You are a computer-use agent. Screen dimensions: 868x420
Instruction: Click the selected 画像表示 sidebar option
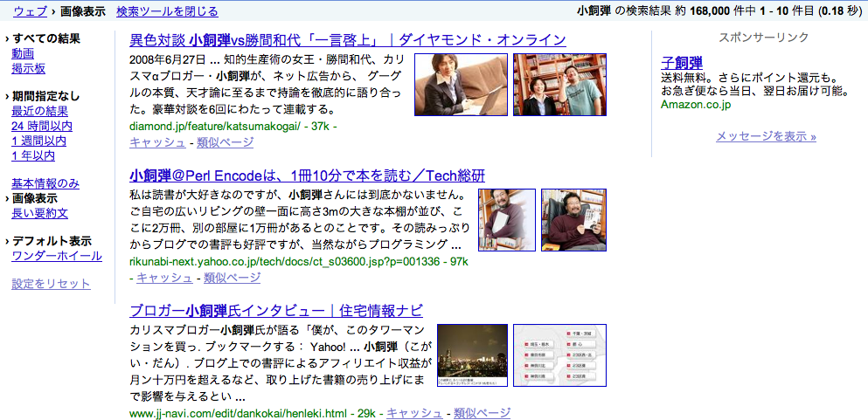click(x=34, y=198)
